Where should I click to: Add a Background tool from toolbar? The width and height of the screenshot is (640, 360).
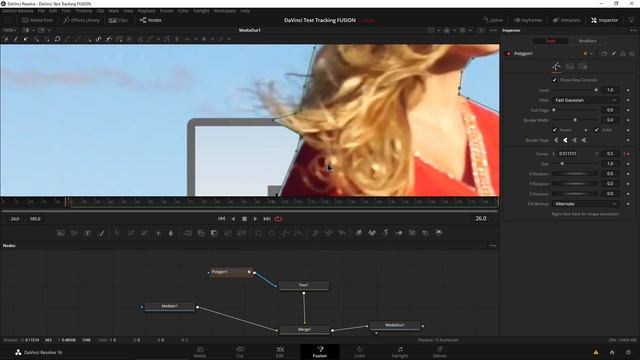pyautogui.click(x=61, y=233)
